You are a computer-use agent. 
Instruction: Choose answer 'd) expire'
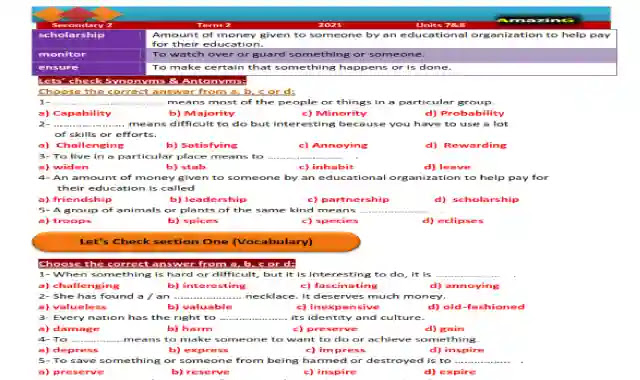coord(450,372)
